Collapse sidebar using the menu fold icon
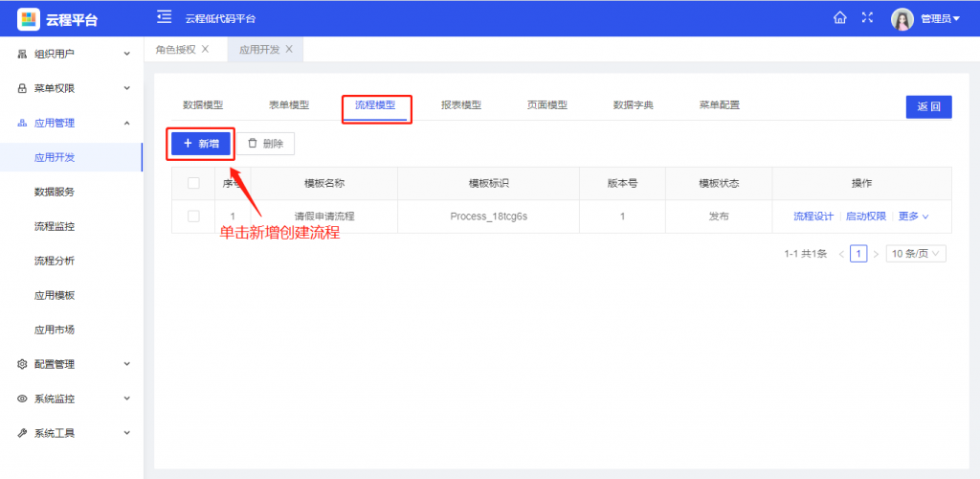Viewport: 980px width, 479px height. pyautogui.click(x=165, y=18)
